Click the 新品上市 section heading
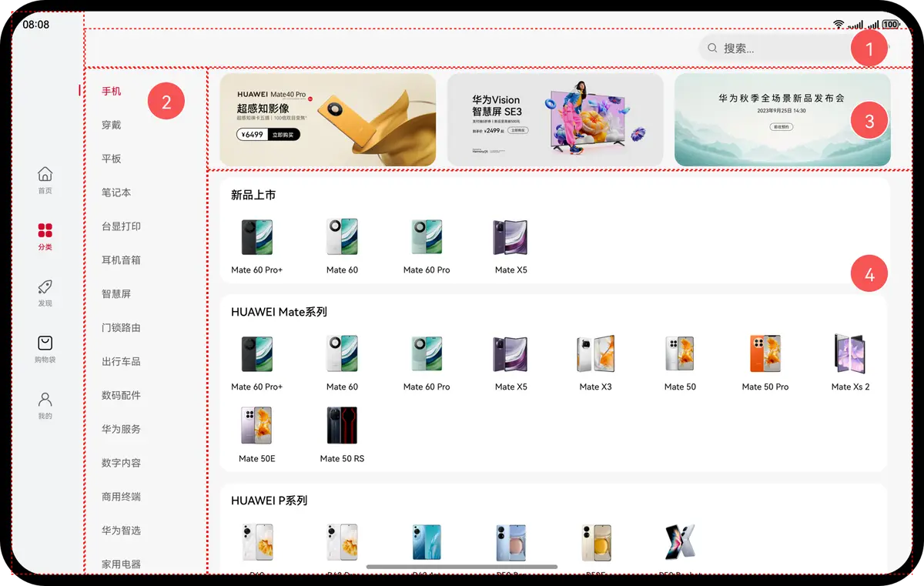The image size is (924, 586). [x=253, y=196]
